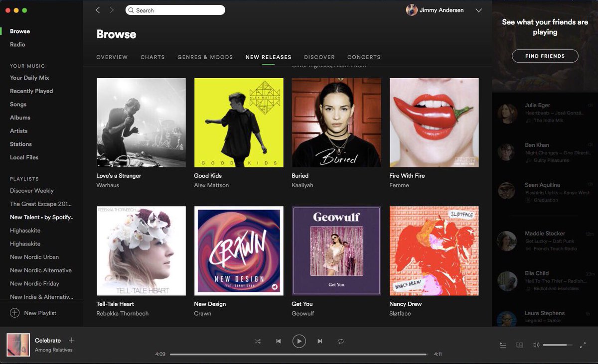
Task: Open the Discover Weekly playlist
Action: (32, 191)
